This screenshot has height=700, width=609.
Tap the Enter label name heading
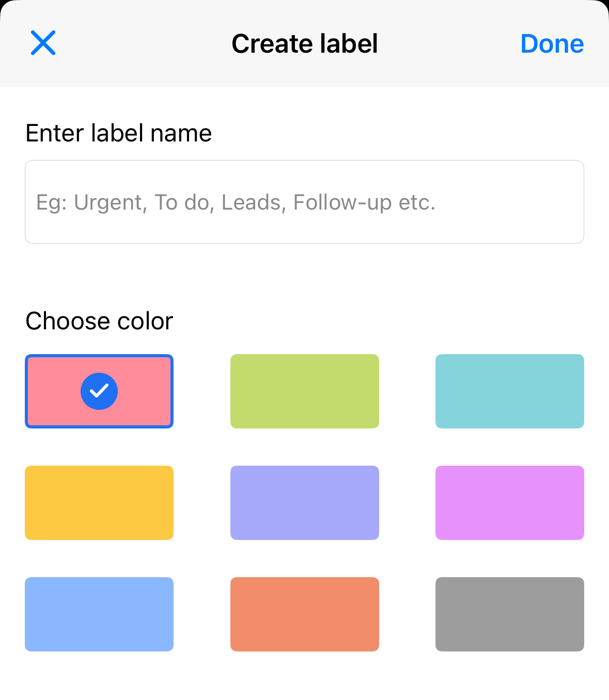pyautogui.click(x=119, y=133)
